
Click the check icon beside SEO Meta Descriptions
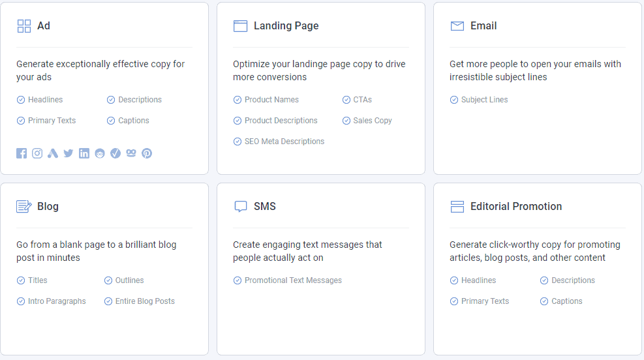pyautogui.click(x=238, y=142)
